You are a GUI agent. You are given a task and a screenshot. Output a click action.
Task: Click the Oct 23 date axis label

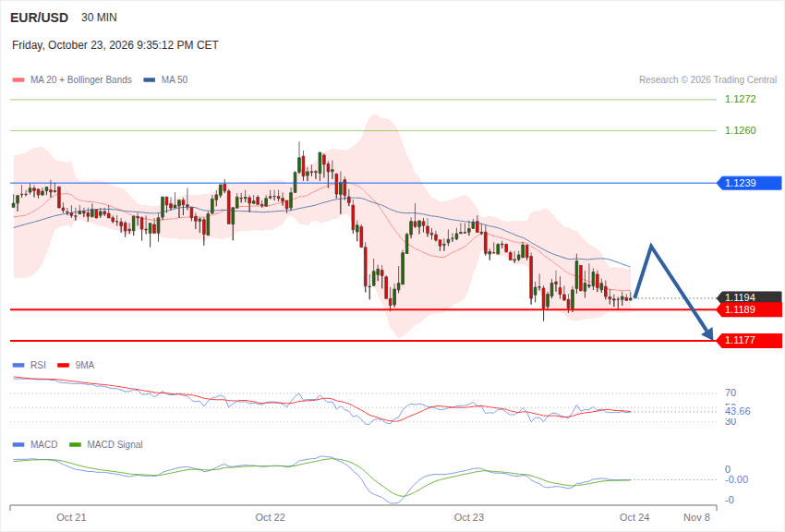(x=468, y=517)
